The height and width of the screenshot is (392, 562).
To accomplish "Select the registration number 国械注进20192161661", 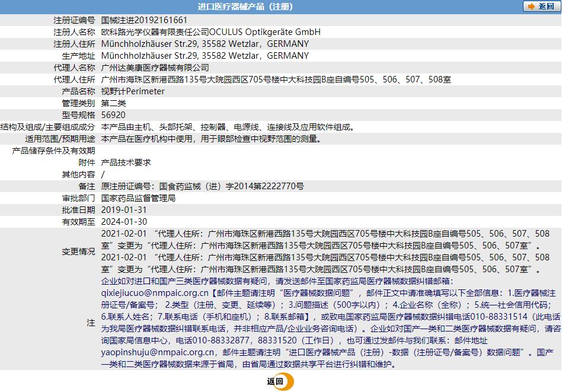I will pos(144,20).
